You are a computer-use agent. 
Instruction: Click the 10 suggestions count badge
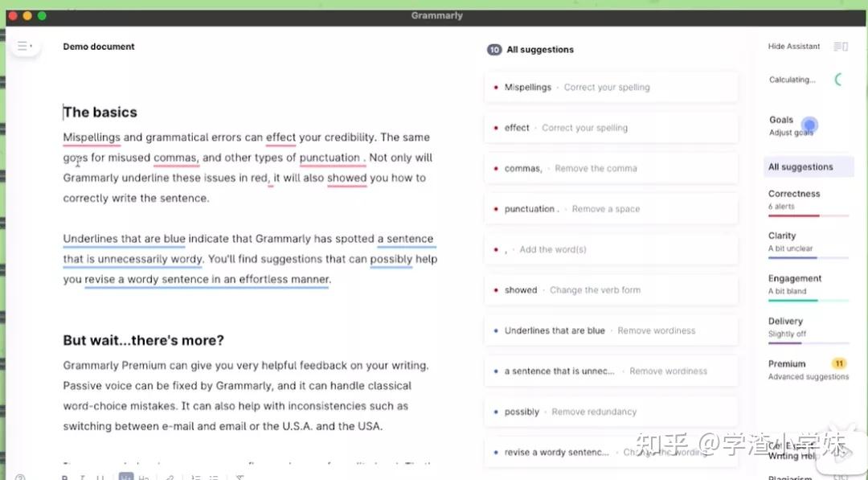[x=493, y=50]
